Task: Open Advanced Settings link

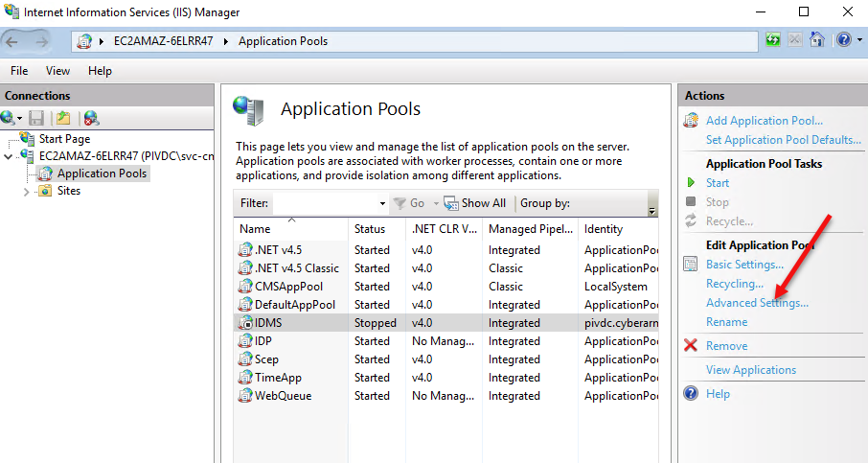Action: (x=757, y=302)
